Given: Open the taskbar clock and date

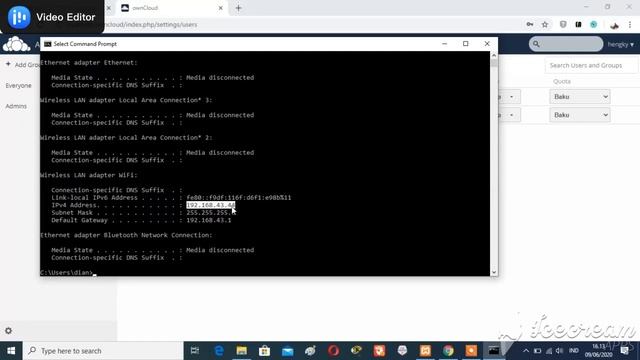Looking at the screenshot, I should (x=599, y=351).
